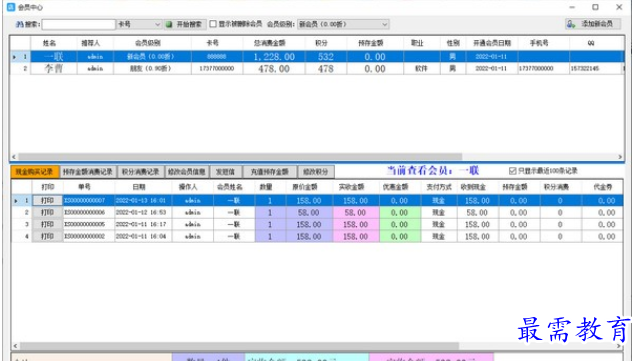Image resolution: width=639 pixels, height=361 pixels.
Task: Click the green icon on Start Search button
Action: (x=169, y=24)
